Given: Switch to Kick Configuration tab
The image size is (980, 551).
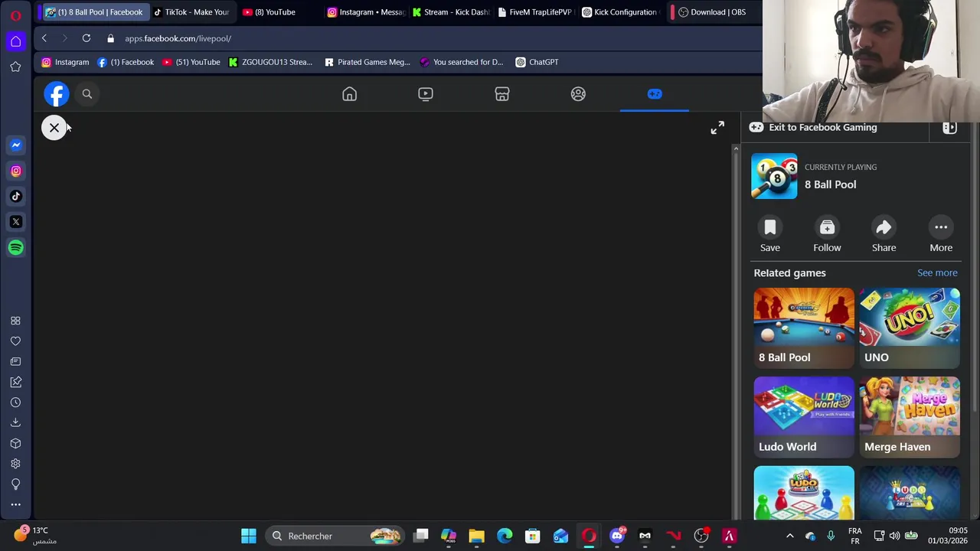Looking at the screenshot, I should [x=620, y=12].
